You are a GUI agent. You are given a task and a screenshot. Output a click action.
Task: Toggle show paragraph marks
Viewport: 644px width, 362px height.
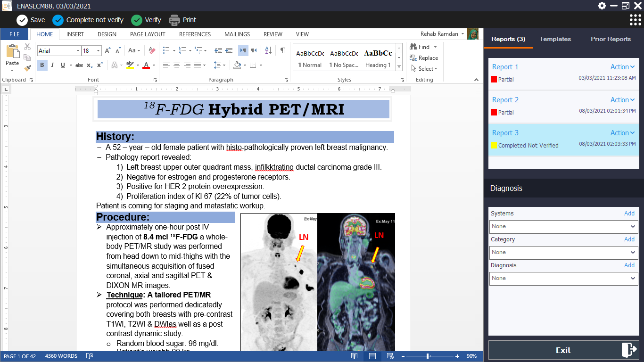tap(282, 50)
